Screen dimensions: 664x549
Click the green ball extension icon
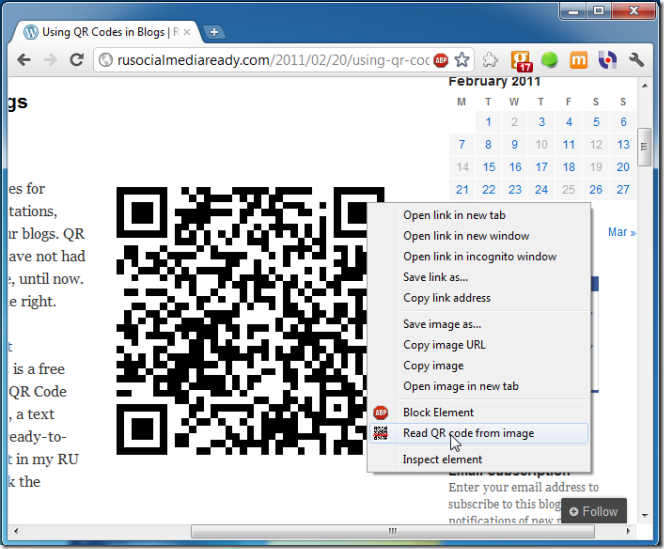(x=549, y=60)
